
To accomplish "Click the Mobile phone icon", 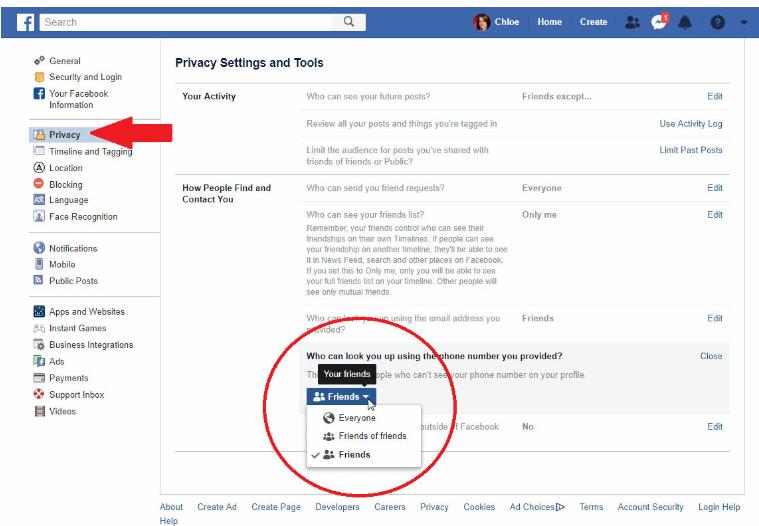I will pos(39,264).
